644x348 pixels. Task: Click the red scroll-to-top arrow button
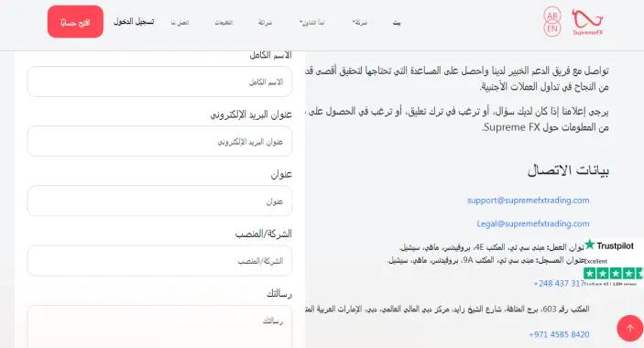pos(629,328)
